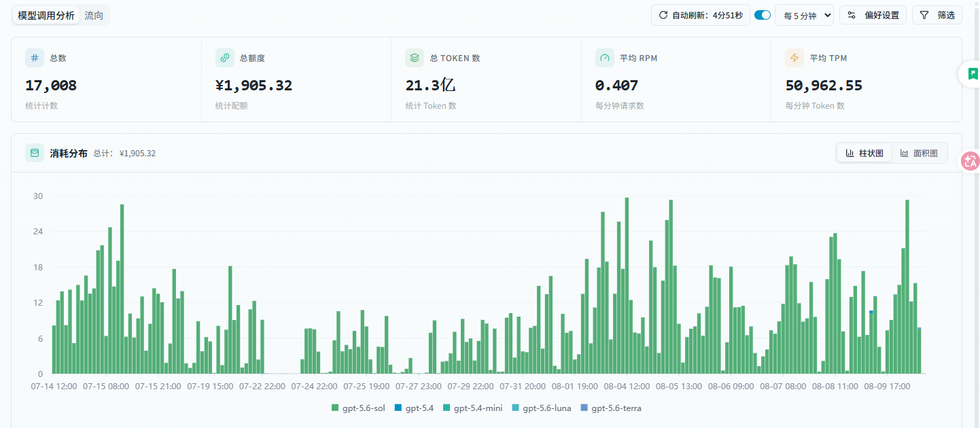Click the link icon beside 总额度
980x428 pixels.
pos(225,58)
